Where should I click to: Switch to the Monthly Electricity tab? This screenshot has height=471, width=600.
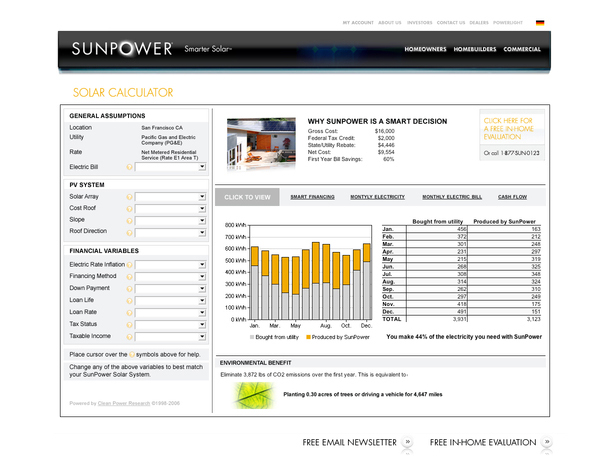377,197
